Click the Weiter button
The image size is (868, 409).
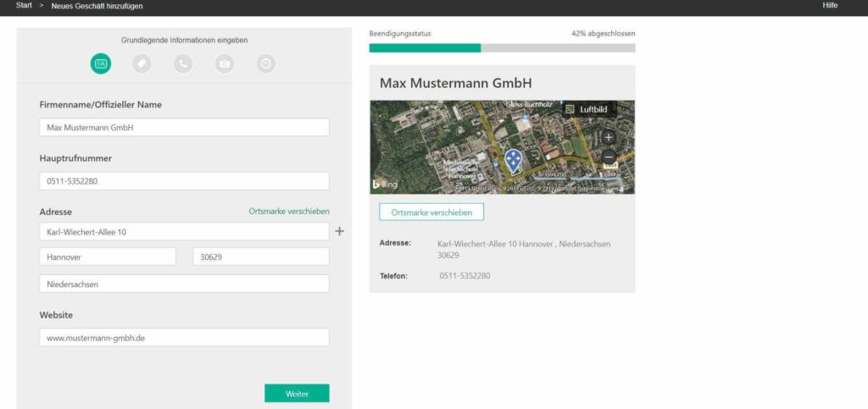coord(297,394)
